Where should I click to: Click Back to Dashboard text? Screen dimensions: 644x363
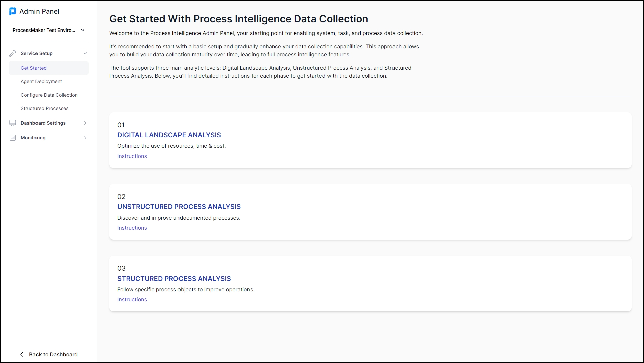53,354
